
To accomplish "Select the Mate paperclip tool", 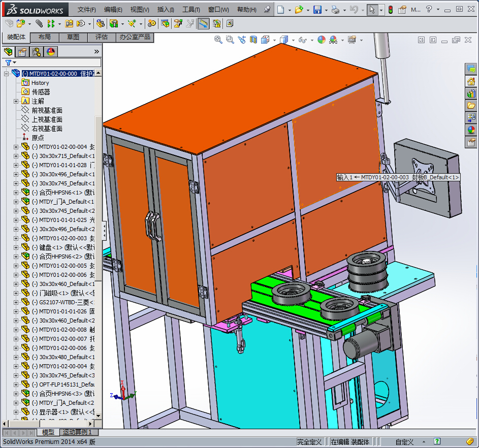I will point(39,23).
